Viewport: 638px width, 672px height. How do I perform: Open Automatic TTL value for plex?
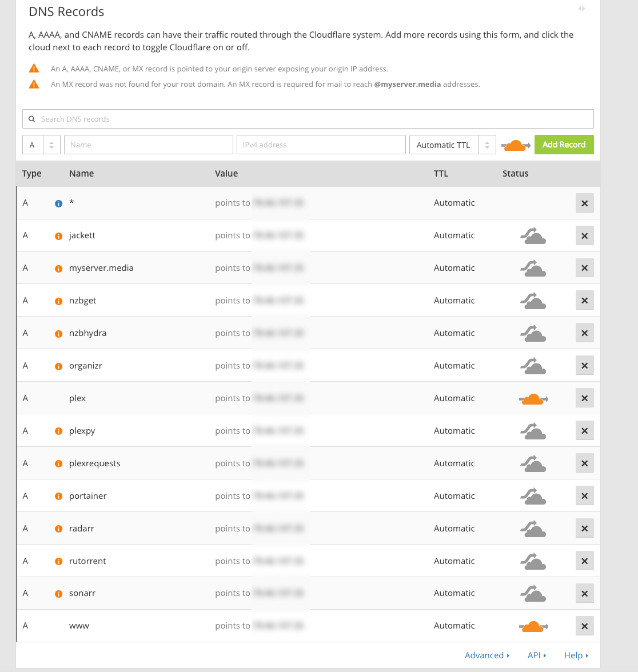[454, 398]
